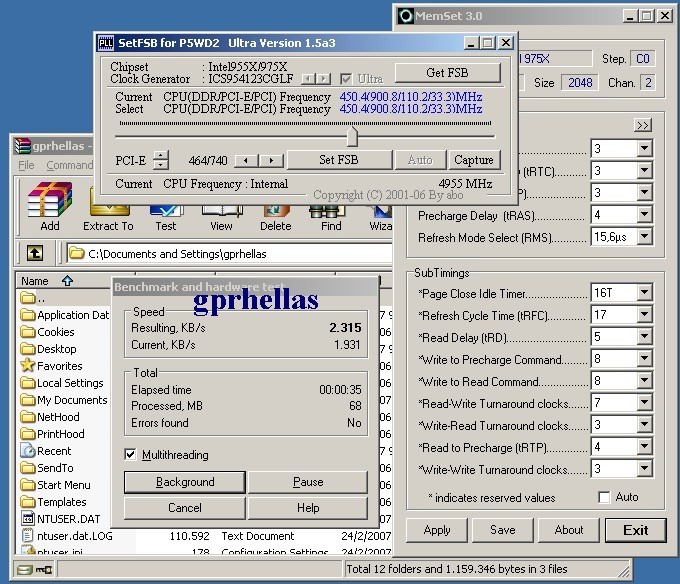Open the Write-Read Turnaround clocks dropdown
This screenshot has width=680, height=584.
[x=644, y=424]
